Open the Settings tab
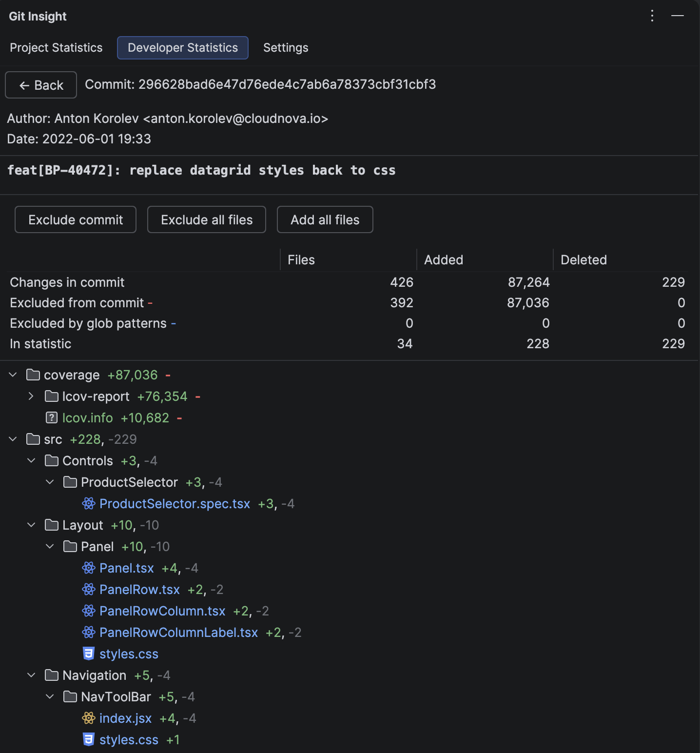 (285, 47)
